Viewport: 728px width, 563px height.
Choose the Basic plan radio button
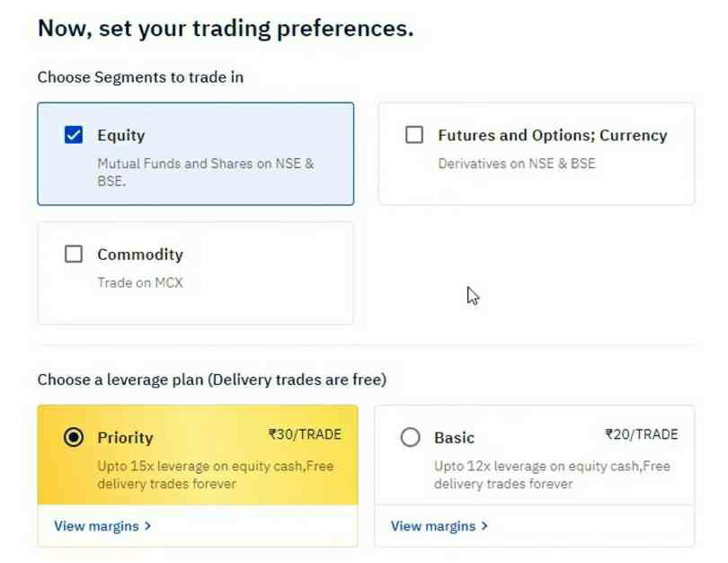click(411, 437)
